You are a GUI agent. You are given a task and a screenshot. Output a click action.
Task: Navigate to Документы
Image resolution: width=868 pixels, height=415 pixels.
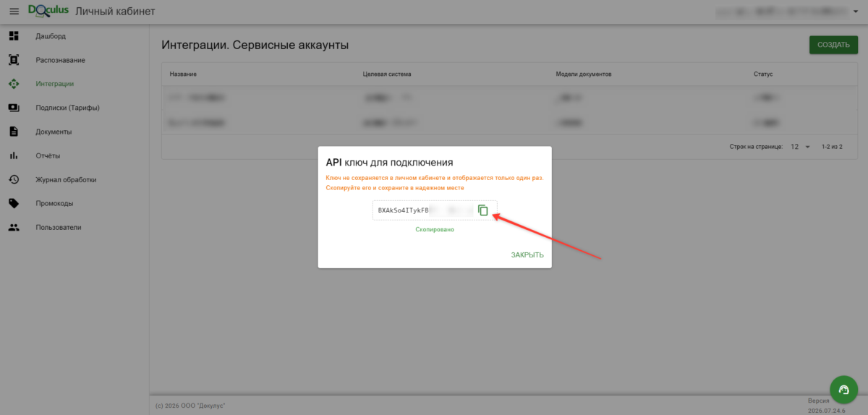click(x=54, y=132)
